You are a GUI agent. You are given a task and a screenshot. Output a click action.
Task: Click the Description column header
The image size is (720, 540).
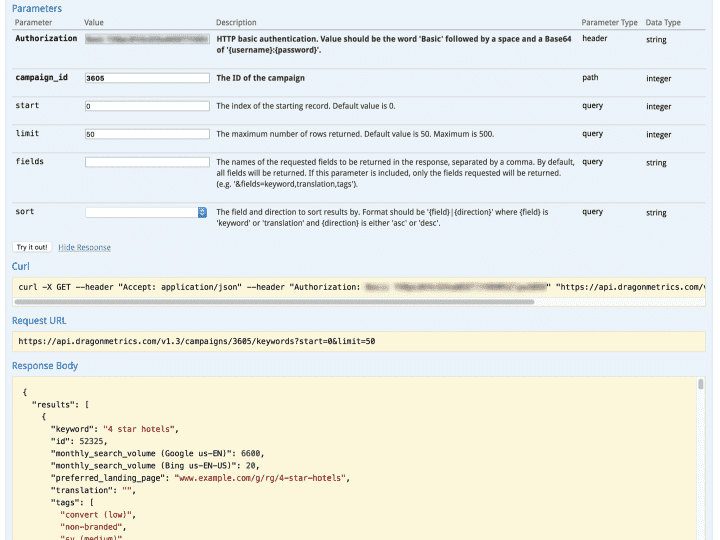[x=236, y=22]
